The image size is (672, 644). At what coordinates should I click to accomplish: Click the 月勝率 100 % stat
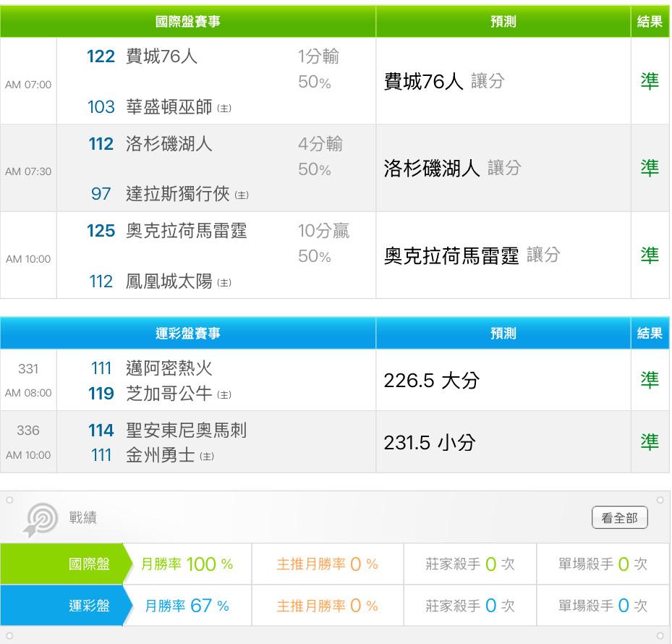[187, 564]
